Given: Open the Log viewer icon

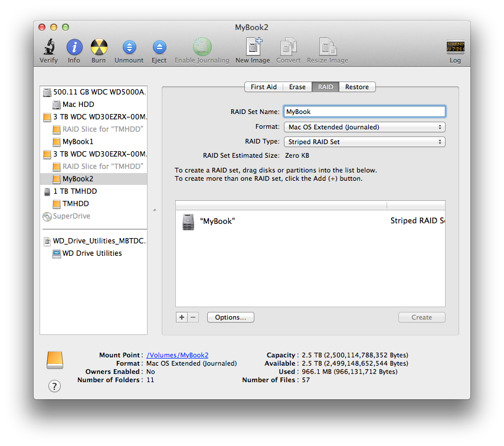Looking at the screenshot, I should pyautogui.click(x=455, y=47).
